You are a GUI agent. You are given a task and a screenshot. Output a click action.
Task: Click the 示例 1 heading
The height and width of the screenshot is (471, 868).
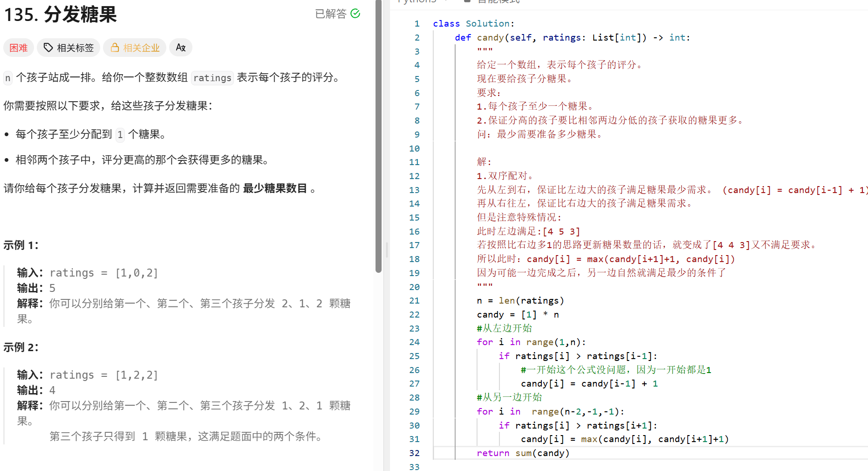coord(21,245)
